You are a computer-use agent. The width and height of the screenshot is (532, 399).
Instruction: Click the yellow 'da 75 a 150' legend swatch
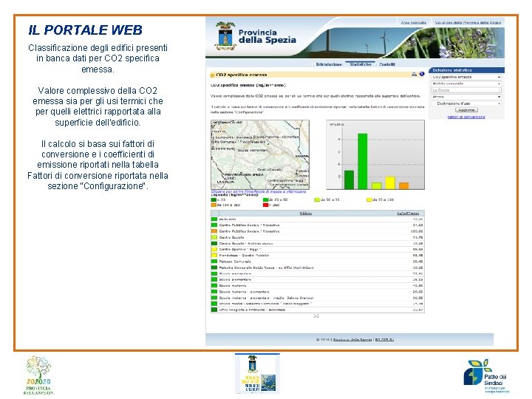pyautogui.click(x=369, y=199)
